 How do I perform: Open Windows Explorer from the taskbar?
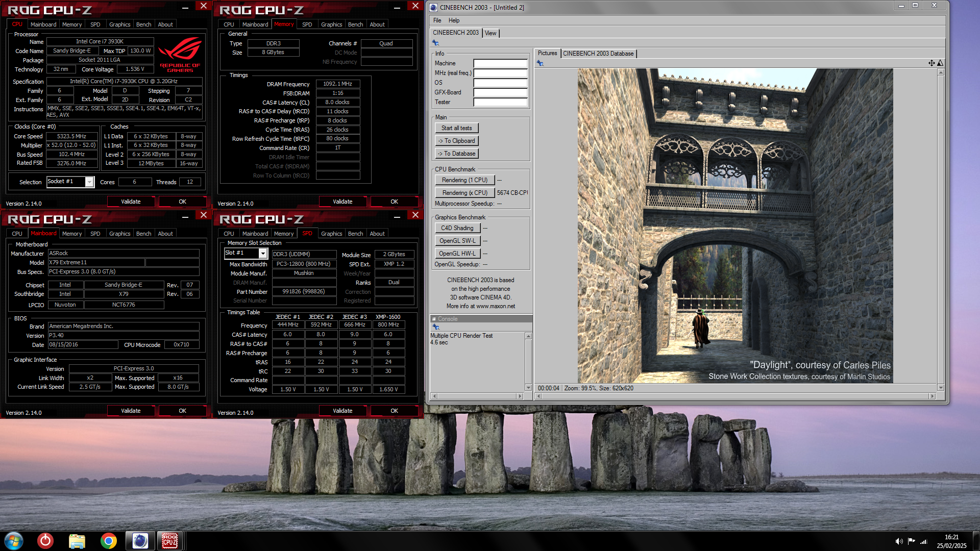pyautogui.click(x=77, y=541)
